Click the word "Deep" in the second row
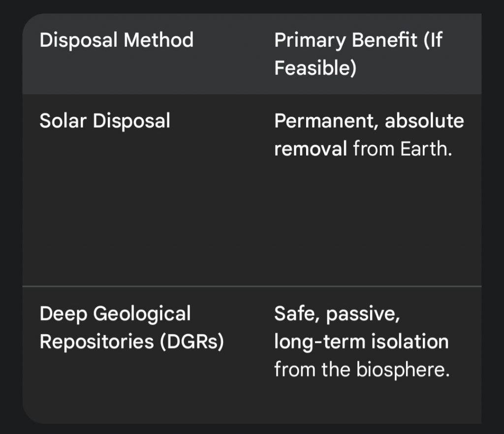Viewport: 504px width, 434px height. point(63,313)
